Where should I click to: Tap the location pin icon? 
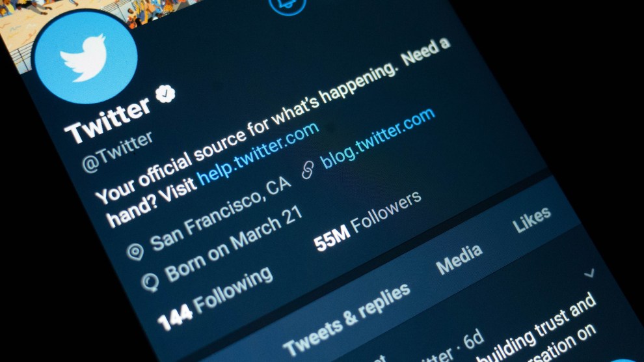[x=135, y=251]
